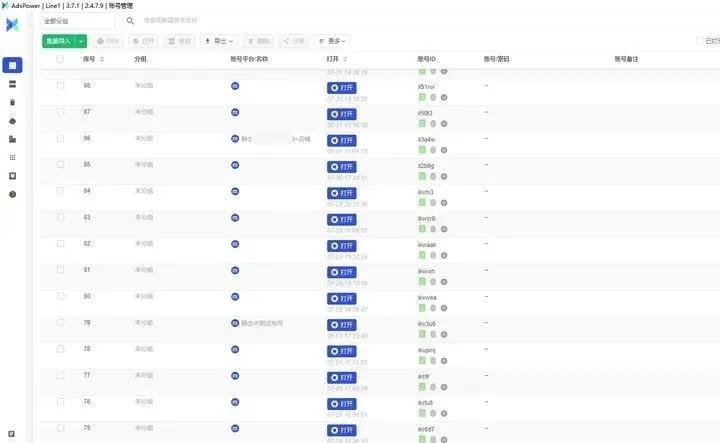Click the AdsPower logo in the sidebar
This screenshot has height=443, width=720.
point(12,24)
